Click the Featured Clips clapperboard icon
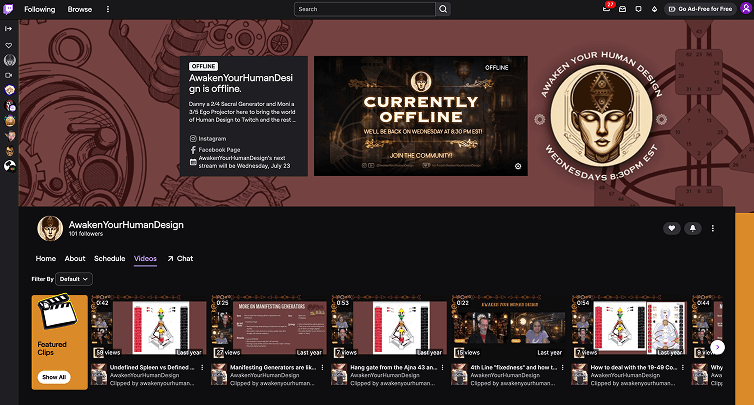Image resolution: width=754 pixels, height=405 pixels. point(57,311)
